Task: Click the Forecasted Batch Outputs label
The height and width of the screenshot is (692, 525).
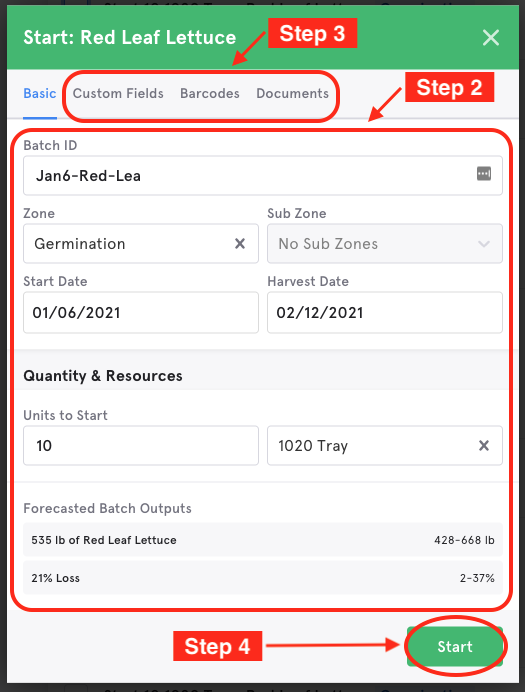Action: click(x=107, y=508)
